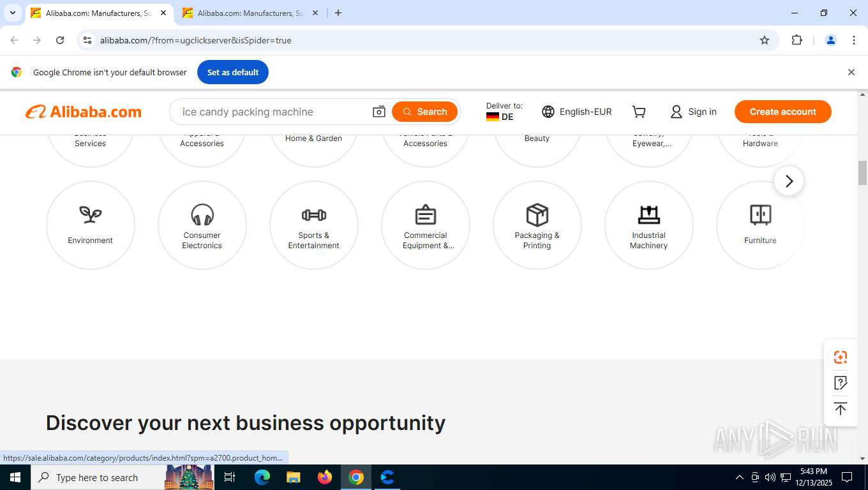
Task: Open the Vehicle Parts & Accessories category
Action: click(x=425, y=151)
